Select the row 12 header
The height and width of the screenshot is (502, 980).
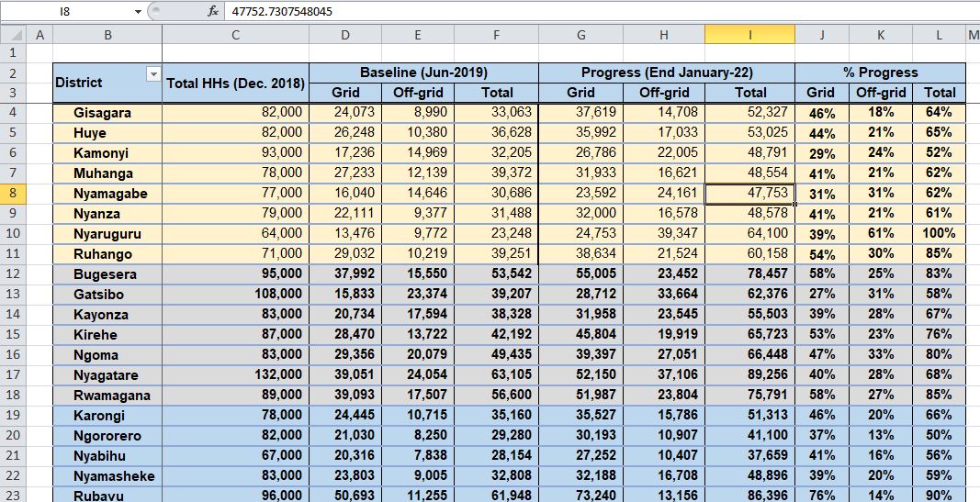13,274
